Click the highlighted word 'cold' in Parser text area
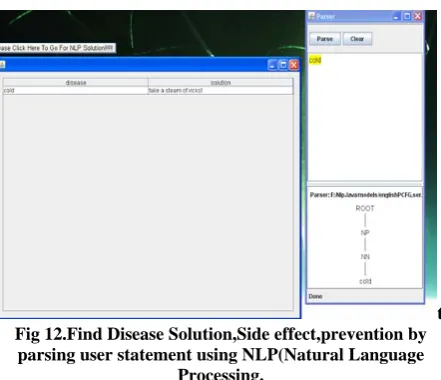 click(x=315, y=60)
